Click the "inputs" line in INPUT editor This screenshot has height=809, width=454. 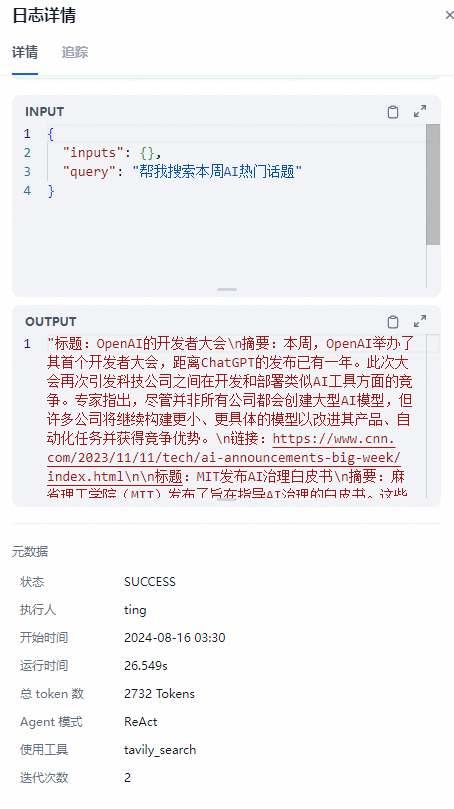[112, 153]
